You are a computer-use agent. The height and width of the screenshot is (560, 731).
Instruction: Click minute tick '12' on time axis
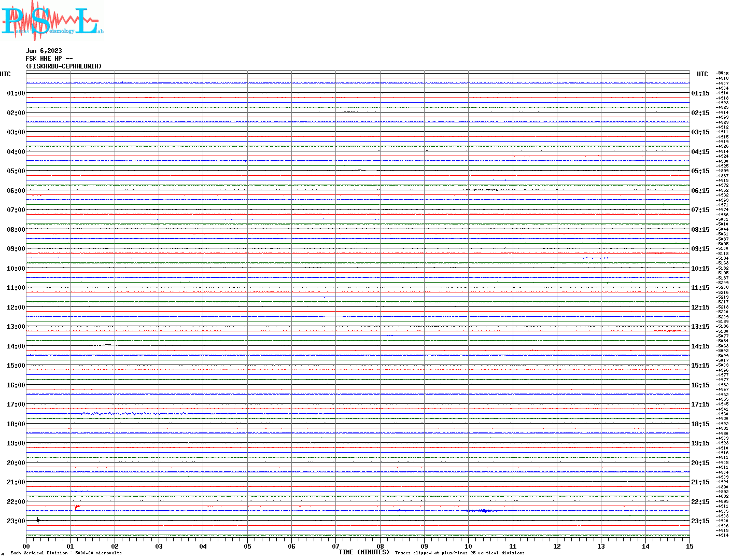[557, 546]
